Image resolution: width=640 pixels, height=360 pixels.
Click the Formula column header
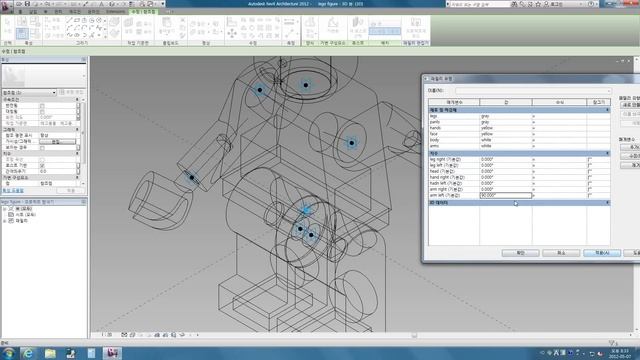coord(559,102)
